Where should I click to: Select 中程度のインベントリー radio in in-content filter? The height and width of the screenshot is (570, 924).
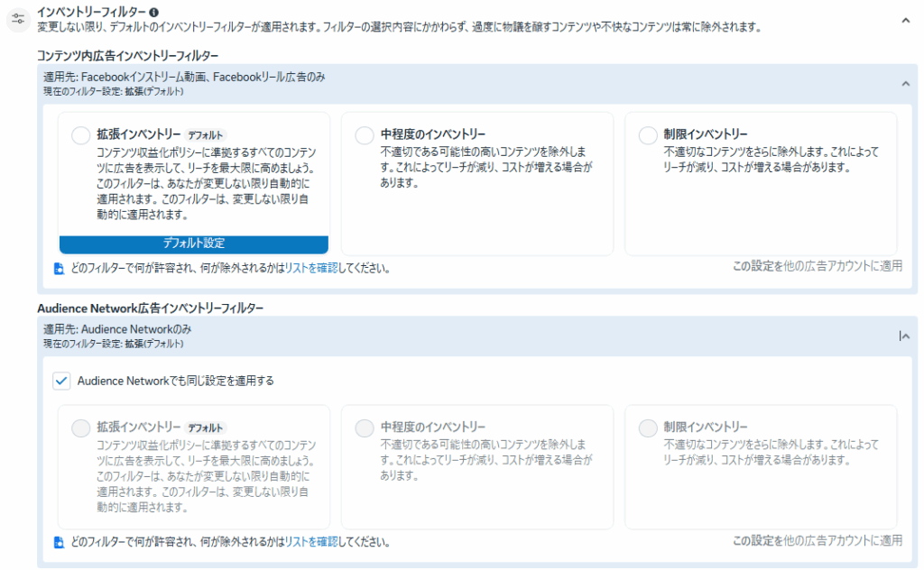click(365, 135)
